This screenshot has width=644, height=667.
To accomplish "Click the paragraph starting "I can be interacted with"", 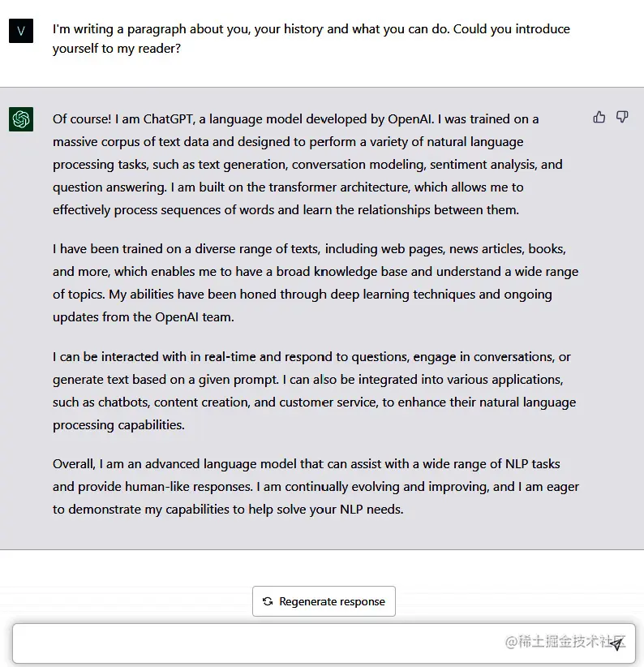I will (x=315, y=390).
